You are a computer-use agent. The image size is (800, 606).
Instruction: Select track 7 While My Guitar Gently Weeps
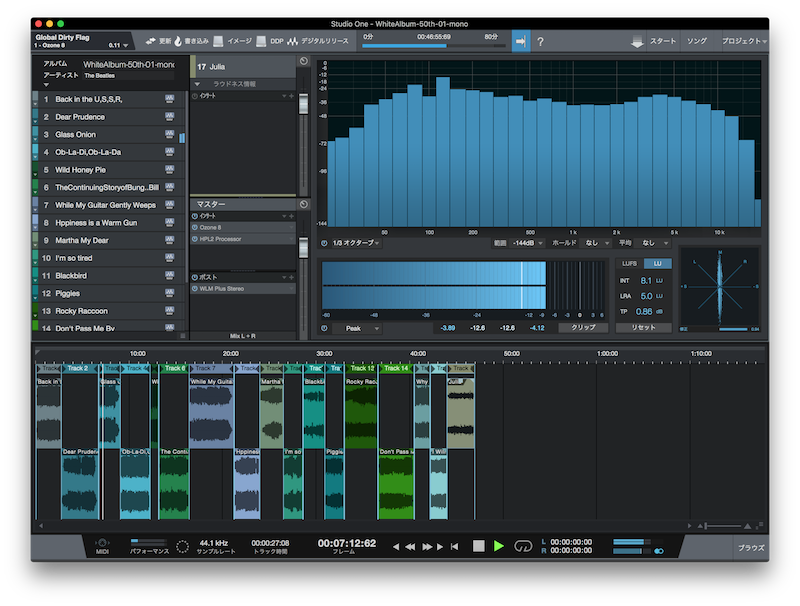point(108,205)
